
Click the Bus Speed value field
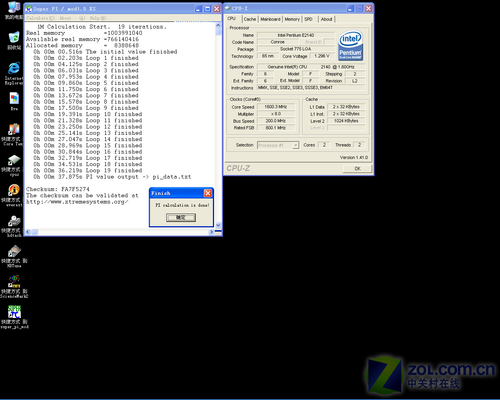[276, 121]
